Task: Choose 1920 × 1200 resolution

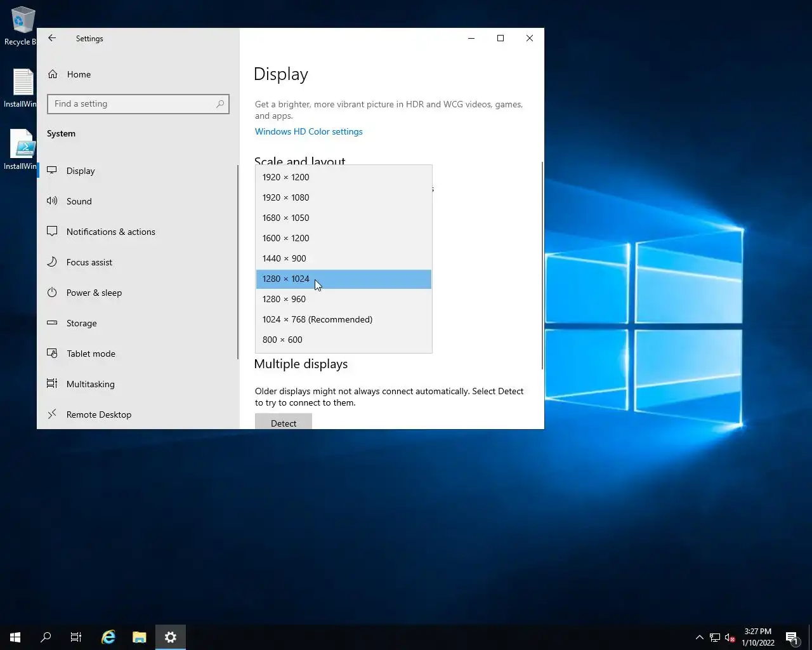Action: click(x=343, y=177)
